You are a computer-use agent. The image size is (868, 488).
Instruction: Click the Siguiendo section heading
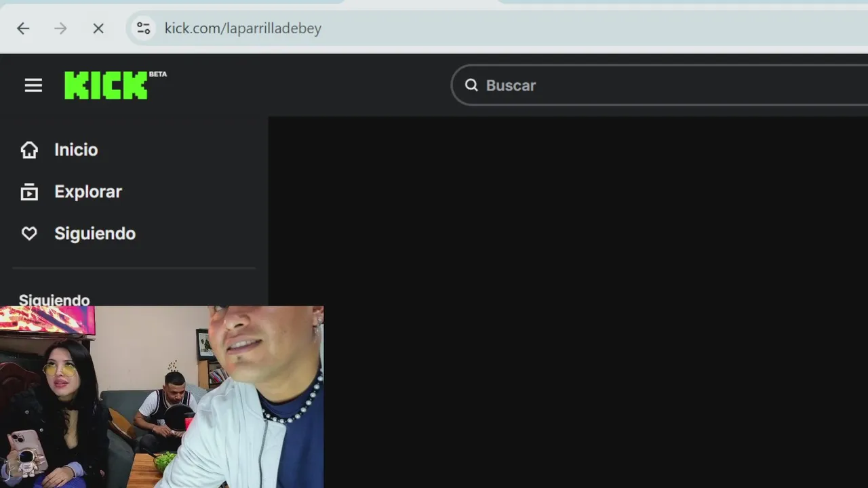[54, 299]
